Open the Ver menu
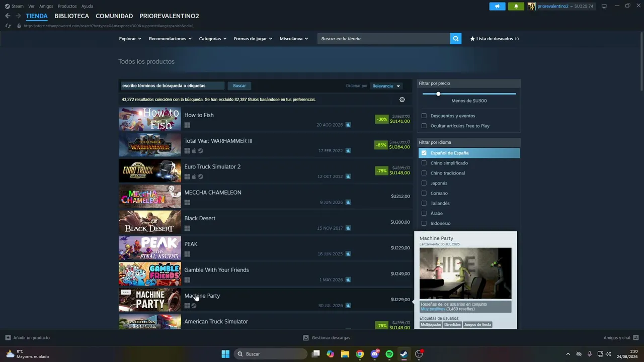Viewport: 644px width, 362px height. 31,6
